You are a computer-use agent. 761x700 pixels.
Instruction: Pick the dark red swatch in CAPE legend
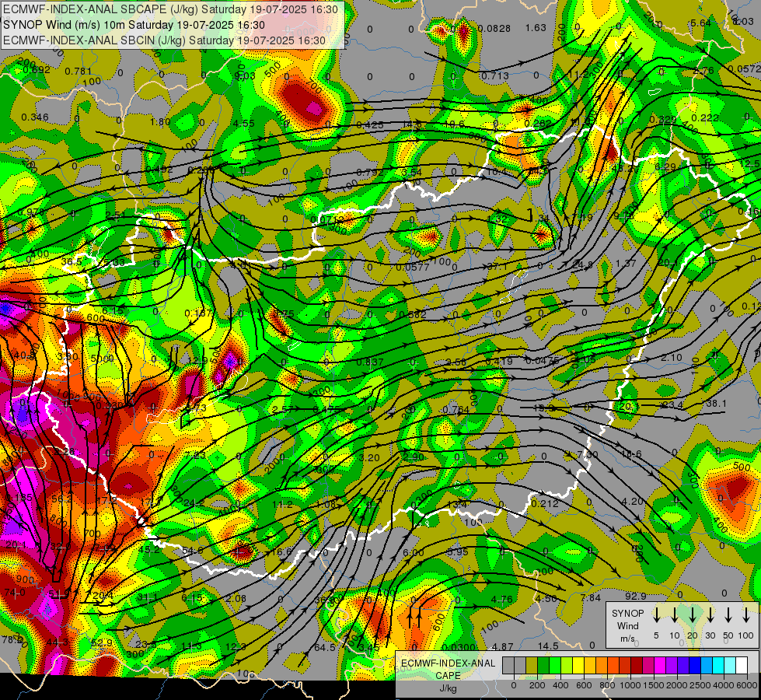pos(637,665)
